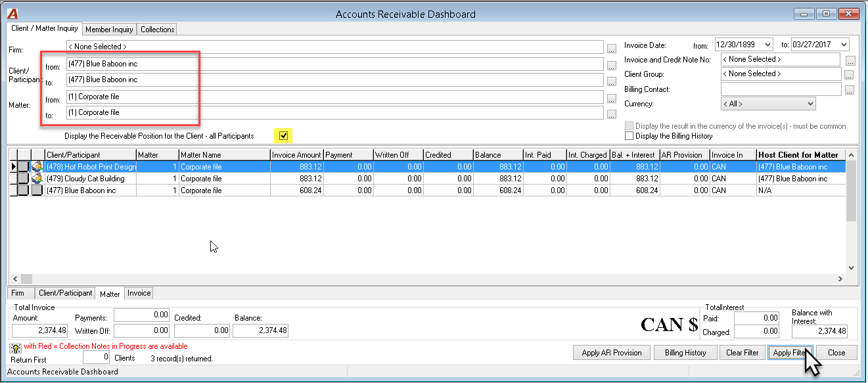This screenshot has width=868, height=383.
Task: Tick selection box for Blue Baboon row
Action: click(x=23, y=191)
